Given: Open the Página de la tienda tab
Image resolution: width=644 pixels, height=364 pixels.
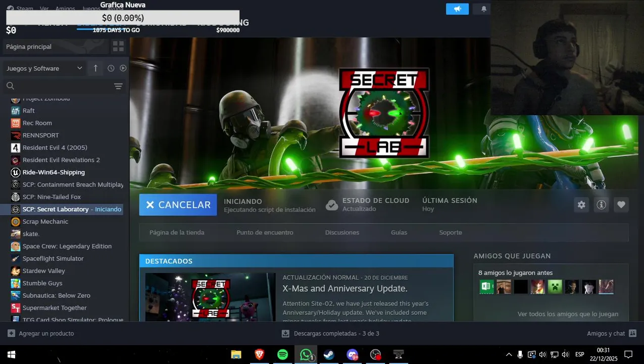Looking at the screenshot, I should (x=177, y=233).
